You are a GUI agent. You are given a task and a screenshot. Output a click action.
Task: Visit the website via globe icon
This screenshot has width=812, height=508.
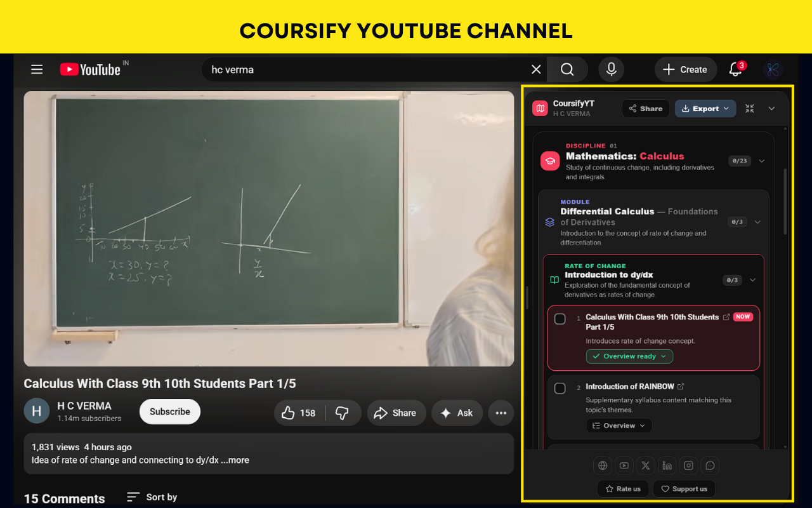coord(603,465)
